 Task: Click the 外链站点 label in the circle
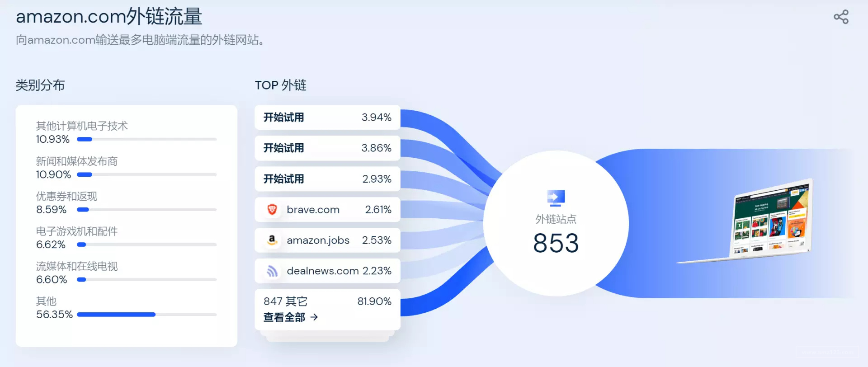tap(556, 219)
